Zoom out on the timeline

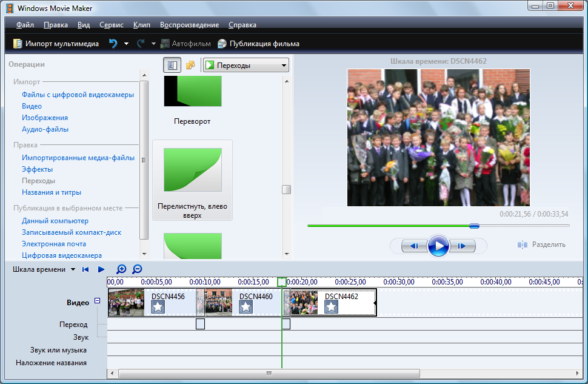coord(137,269)
